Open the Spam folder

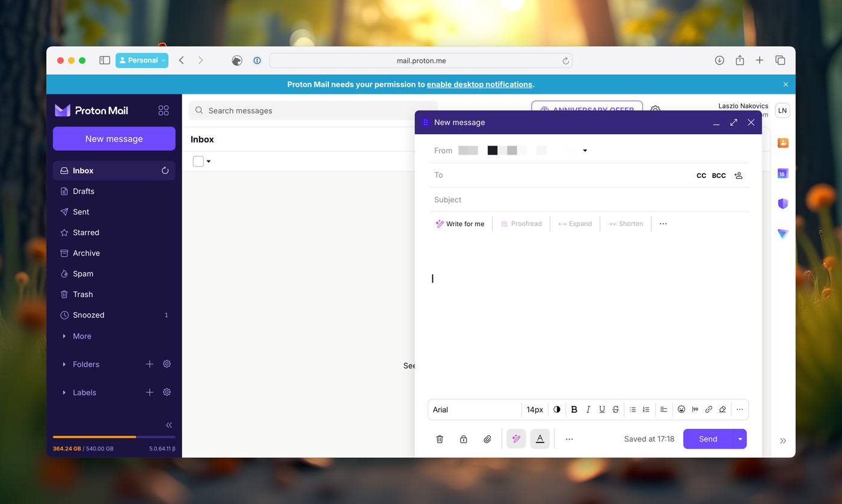click(114, 274)
